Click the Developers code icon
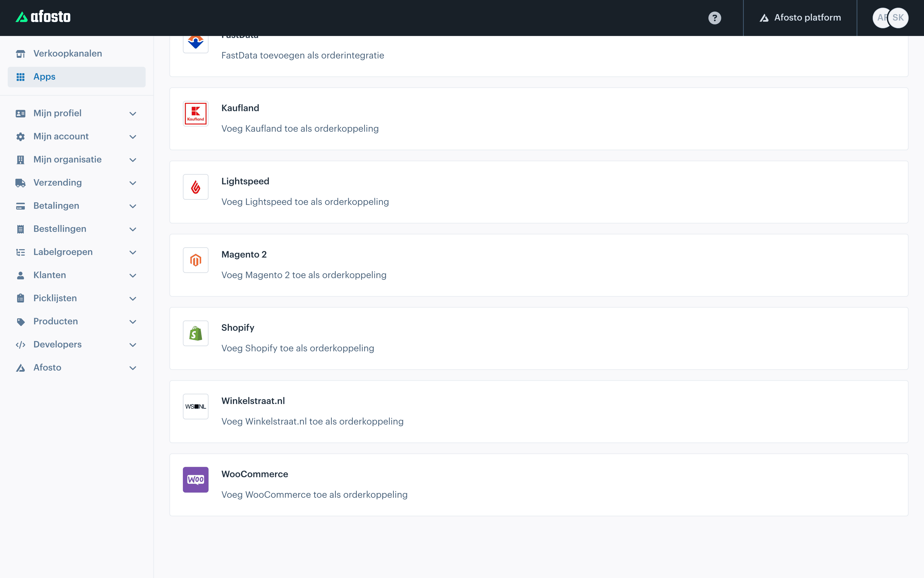924x578 pixels. point(21,345)
